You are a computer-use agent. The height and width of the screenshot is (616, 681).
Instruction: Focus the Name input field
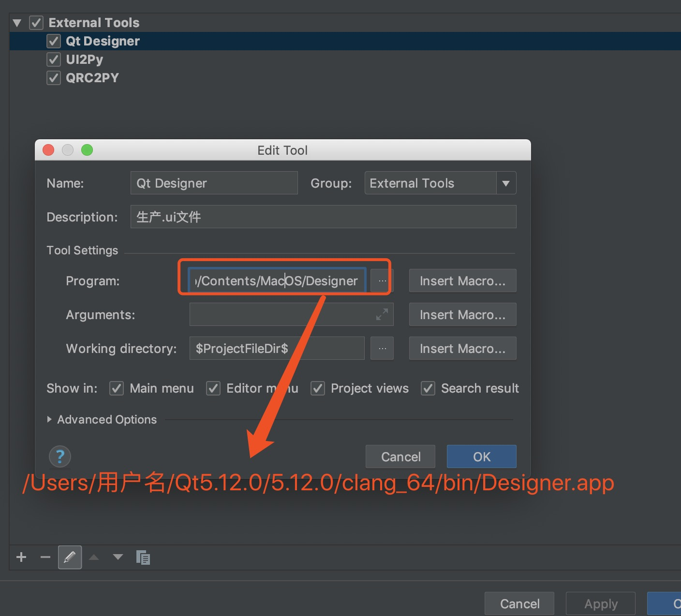214,183
